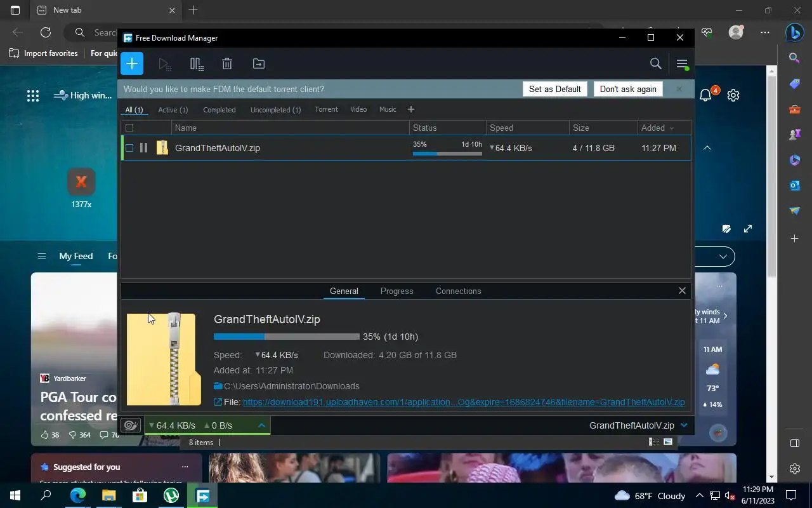Open Edge sidebar shopping tag icon
Image resolution: width=812 pixels, height=508 pixels.
coord(794,84)
